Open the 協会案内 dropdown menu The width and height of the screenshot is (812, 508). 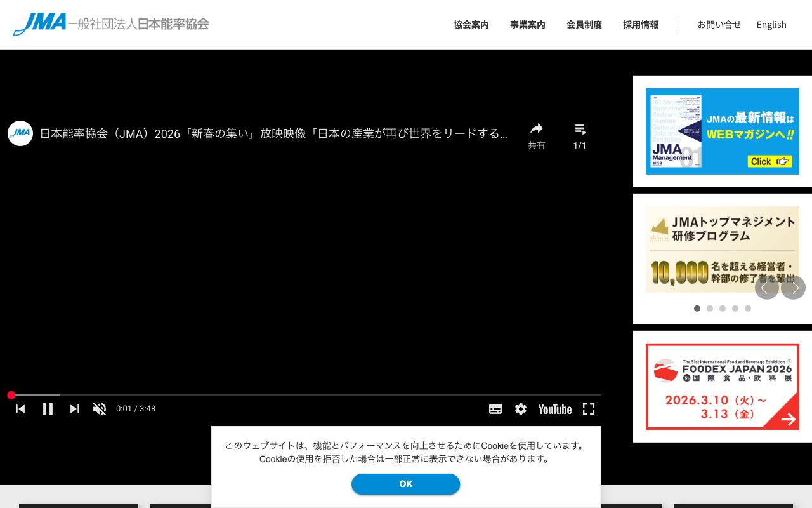471,24
